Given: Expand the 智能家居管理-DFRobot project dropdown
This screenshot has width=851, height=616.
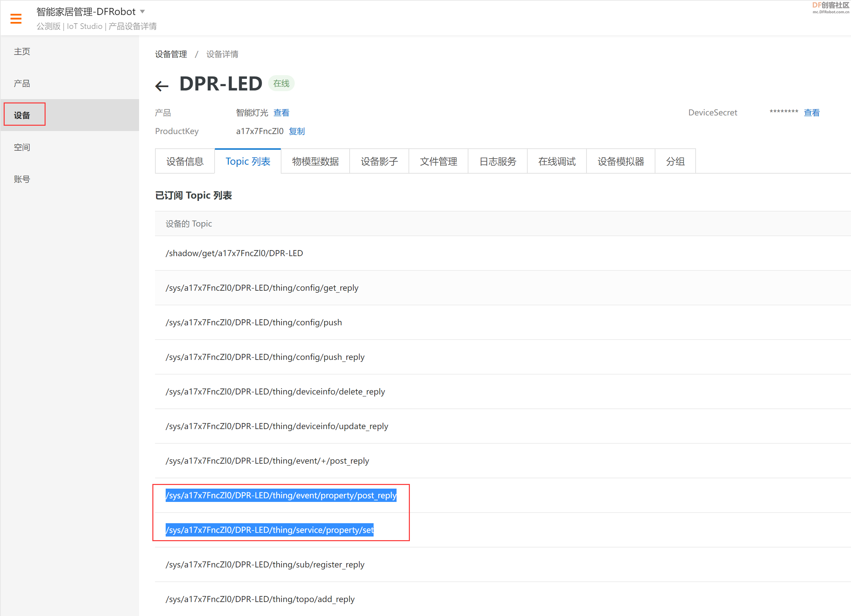Looking at the screenshot, I should [143, 12].
